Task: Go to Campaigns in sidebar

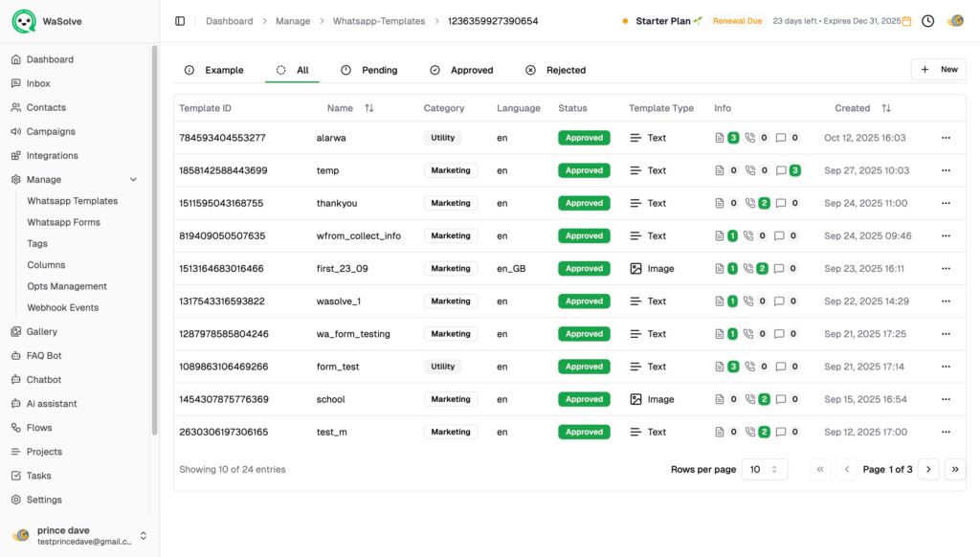Action: (51, 131)
